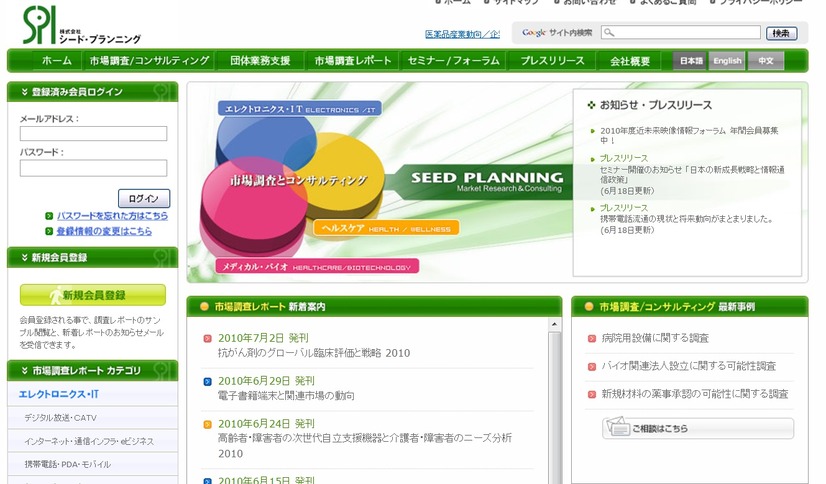The height and width of the screenshot is (484, 826).
Task: Open the 2010年度近未来映像情報フォーラム notice
Action: [x=689, y=135]
